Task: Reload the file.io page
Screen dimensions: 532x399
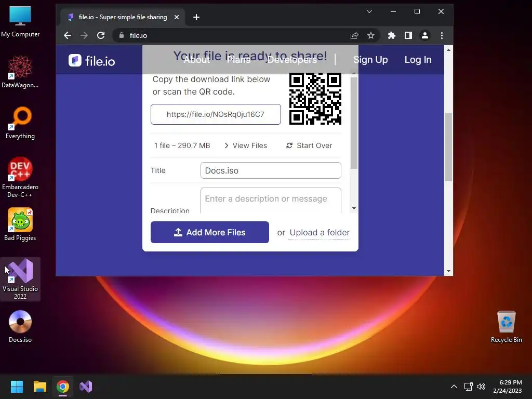Action: (x=101, y=35)
